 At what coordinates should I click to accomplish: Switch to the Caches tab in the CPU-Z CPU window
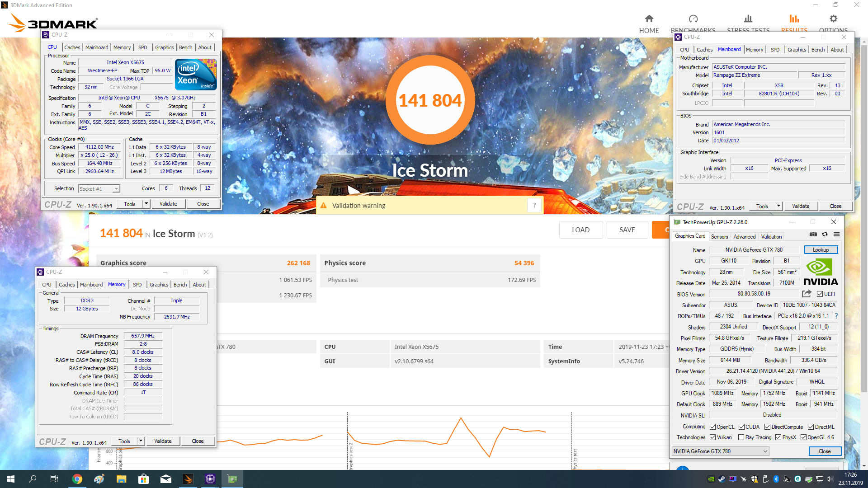click(72, 47)
